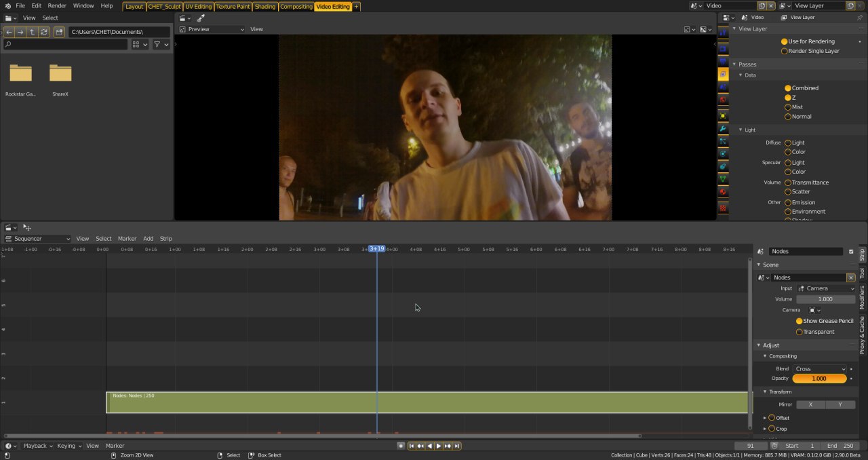Collapse the Passes panel
Viewport: 868px width, 460px height.
tap(734, 64)
